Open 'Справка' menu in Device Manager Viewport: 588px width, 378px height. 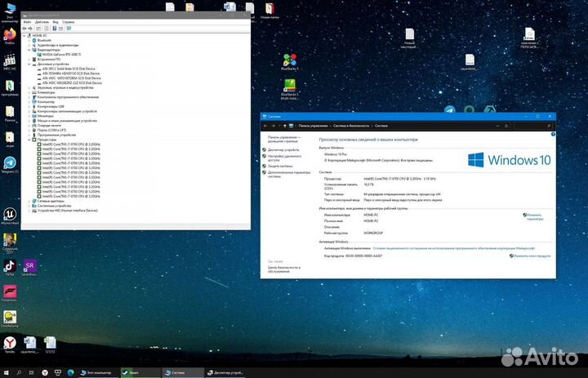tap(69, 22)
